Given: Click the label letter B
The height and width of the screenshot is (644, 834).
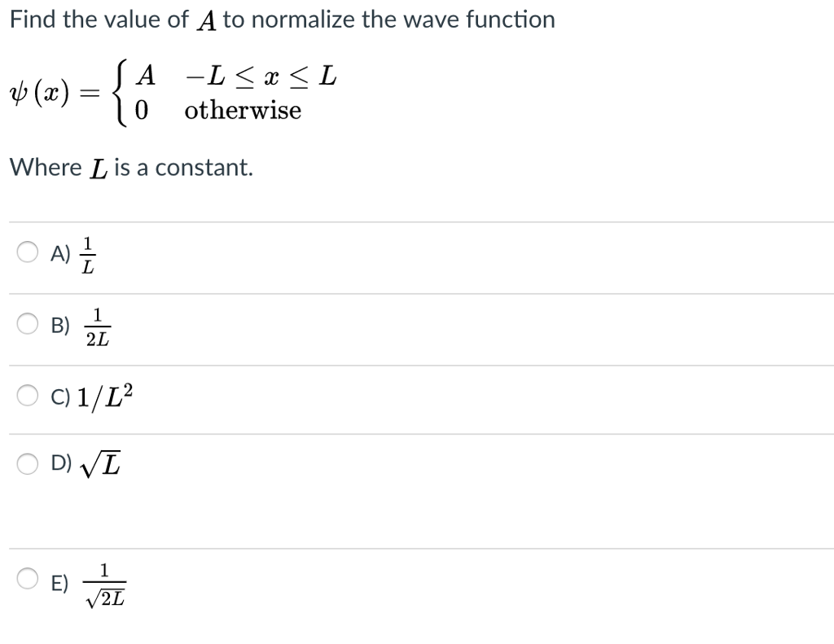Looking at the screenshot, I should pos(59,325).
